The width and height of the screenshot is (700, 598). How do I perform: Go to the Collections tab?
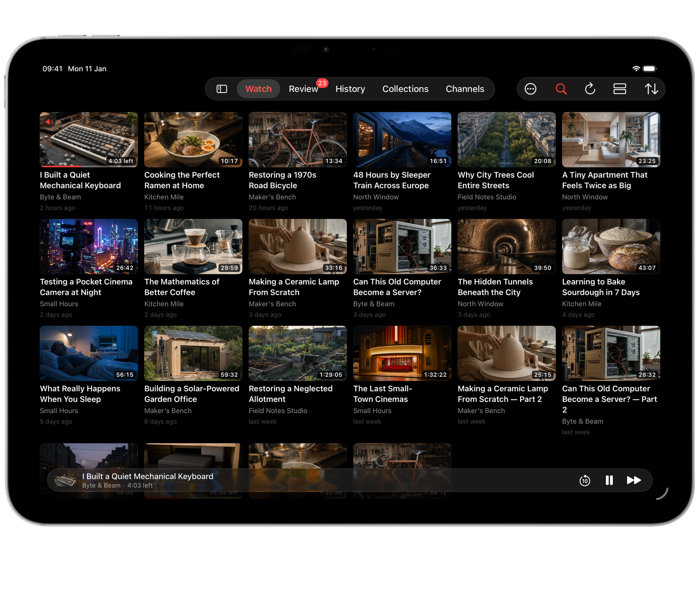(x=405, y=89)
